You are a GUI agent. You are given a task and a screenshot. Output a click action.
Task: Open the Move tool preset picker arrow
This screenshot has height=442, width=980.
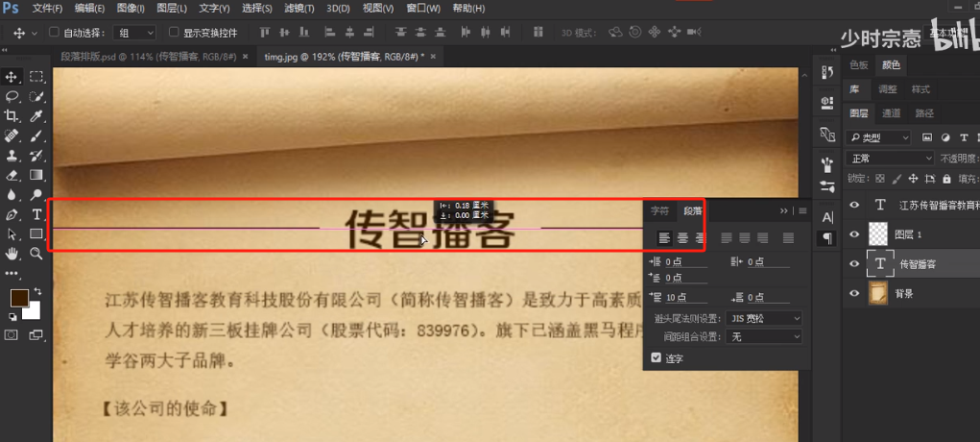35,33
